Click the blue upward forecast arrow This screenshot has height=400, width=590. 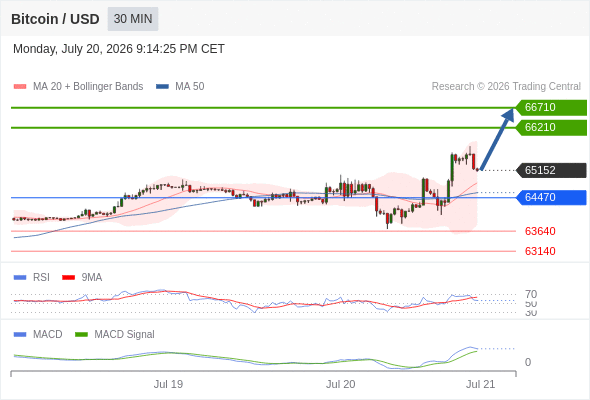pyautogui.click(x=497, y=139)
